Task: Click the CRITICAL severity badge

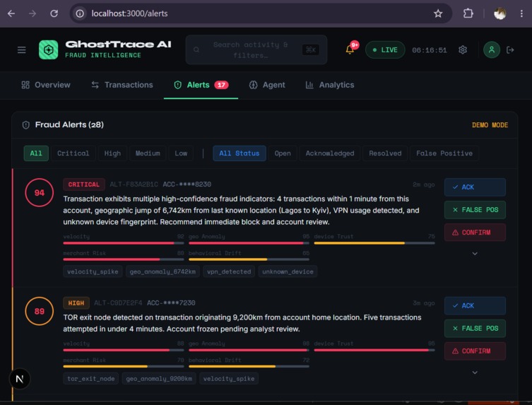Action: [84, 184]
